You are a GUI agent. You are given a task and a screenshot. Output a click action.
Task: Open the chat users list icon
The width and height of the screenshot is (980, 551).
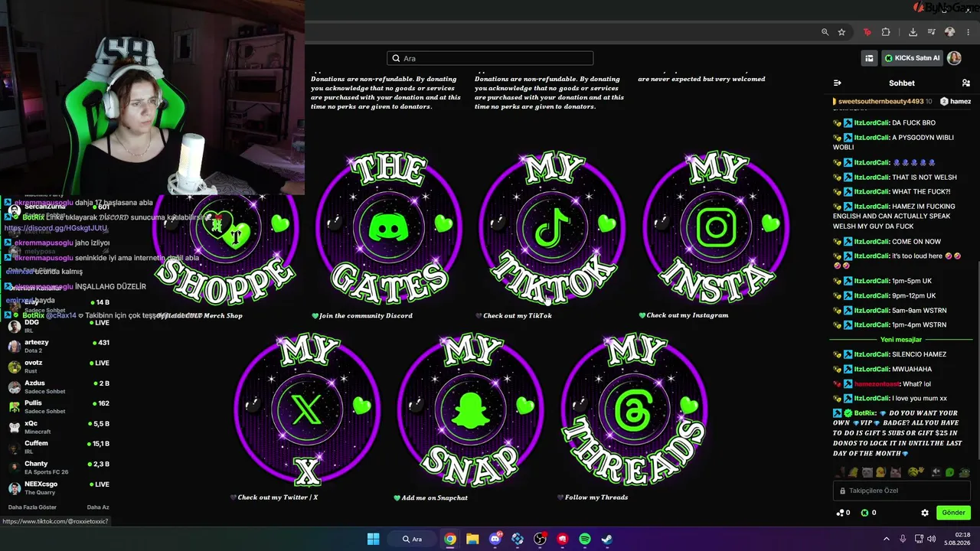(x=965, y=83)
